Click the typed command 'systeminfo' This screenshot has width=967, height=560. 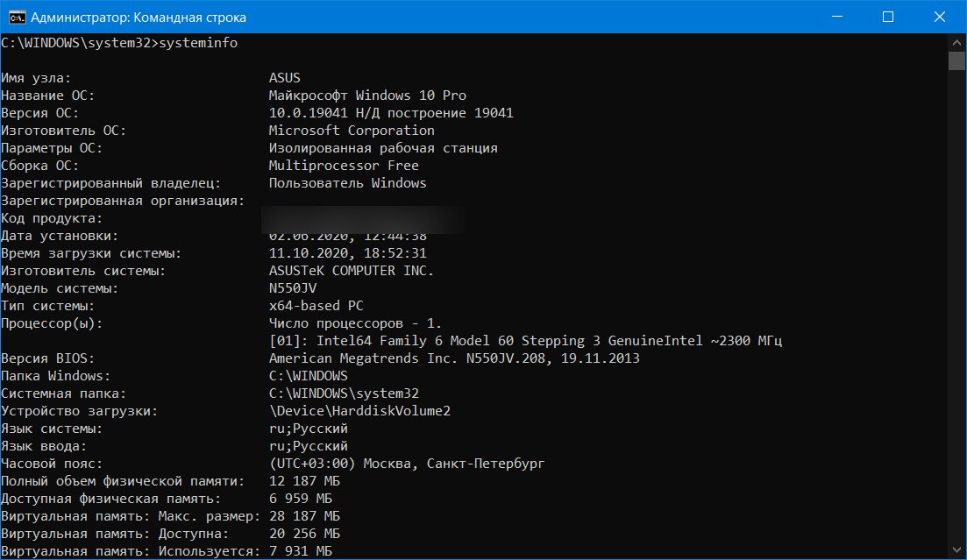(198, 43)
